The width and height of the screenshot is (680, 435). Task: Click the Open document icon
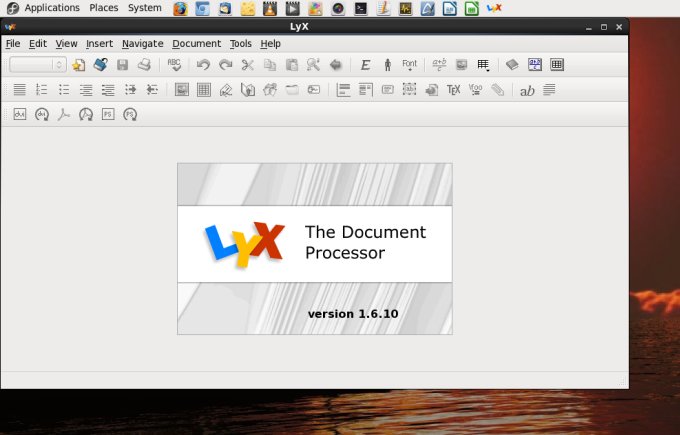100,65
